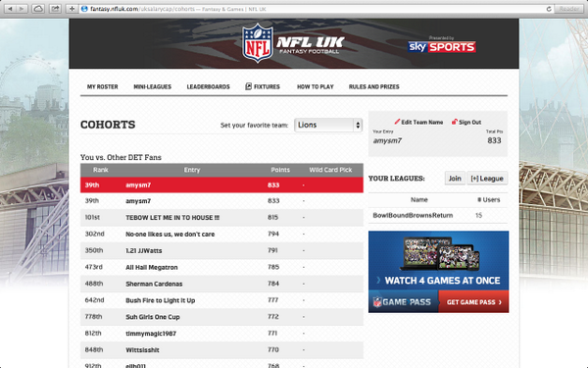Click the browser forward arrow button

tap(23, 8)
